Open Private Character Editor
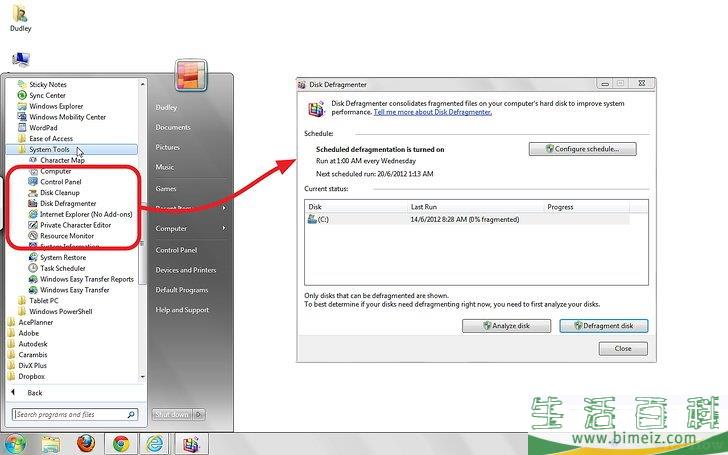The height and width of the screenshot is (455, 728). tap(75, 225)
